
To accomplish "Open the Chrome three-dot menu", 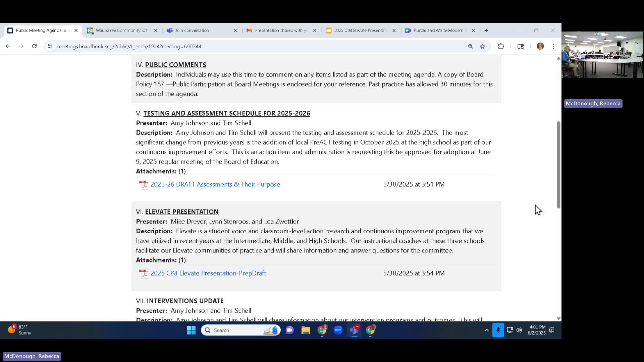I will pyautogui.click(x=553, y=47).
